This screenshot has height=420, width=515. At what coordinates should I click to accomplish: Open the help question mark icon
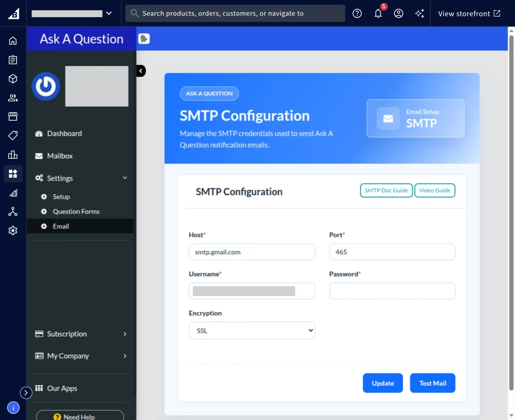point(357,13)
